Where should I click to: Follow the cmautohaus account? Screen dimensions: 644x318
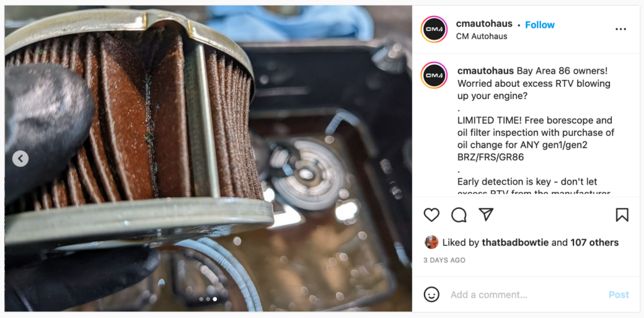(540, 25)
